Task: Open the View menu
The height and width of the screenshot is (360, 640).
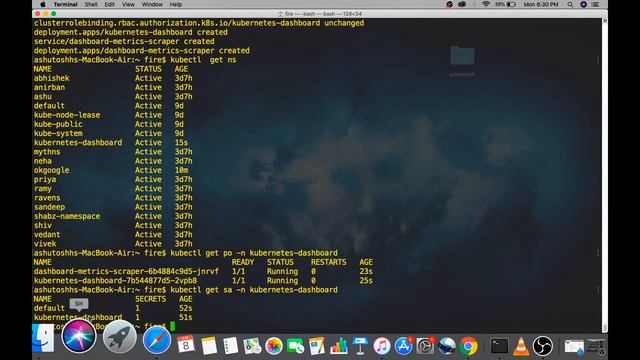Action: click(128, 4)
